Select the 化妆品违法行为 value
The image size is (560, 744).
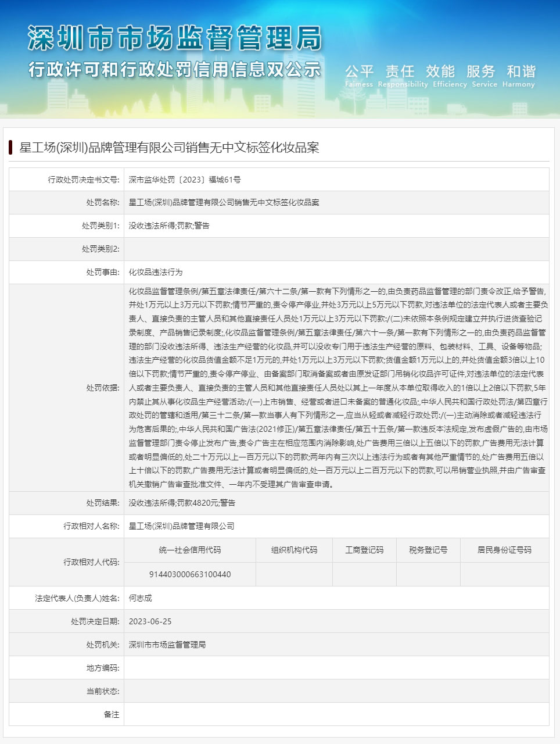click(x=156, y=272)
